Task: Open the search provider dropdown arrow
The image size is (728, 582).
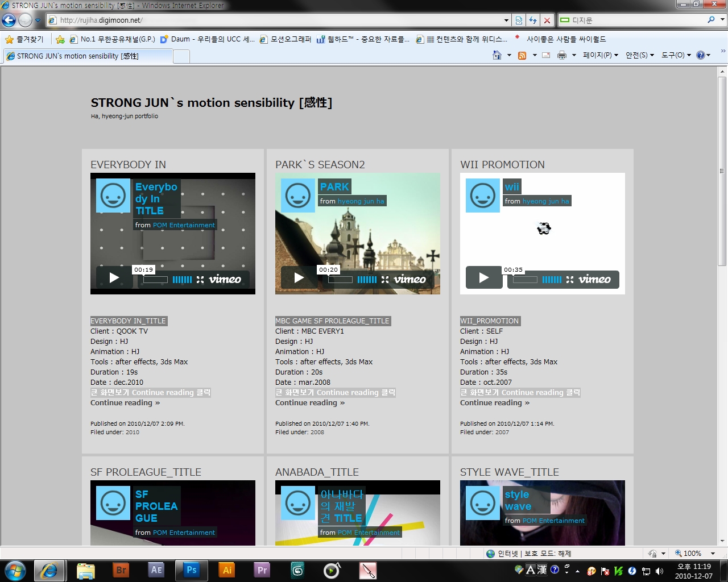Action: (723, 20)
